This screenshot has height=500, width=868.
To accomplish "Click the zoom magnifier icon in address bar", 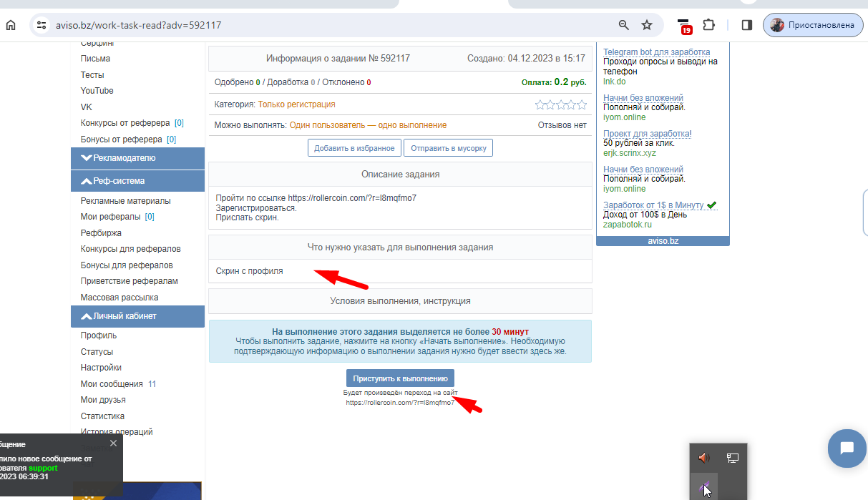I will (x=624, y=25).
